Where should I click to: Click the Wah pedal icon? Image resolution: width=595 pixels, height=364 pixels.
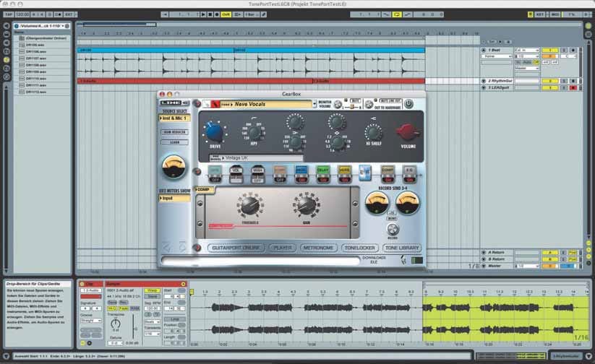coord(257,175)
